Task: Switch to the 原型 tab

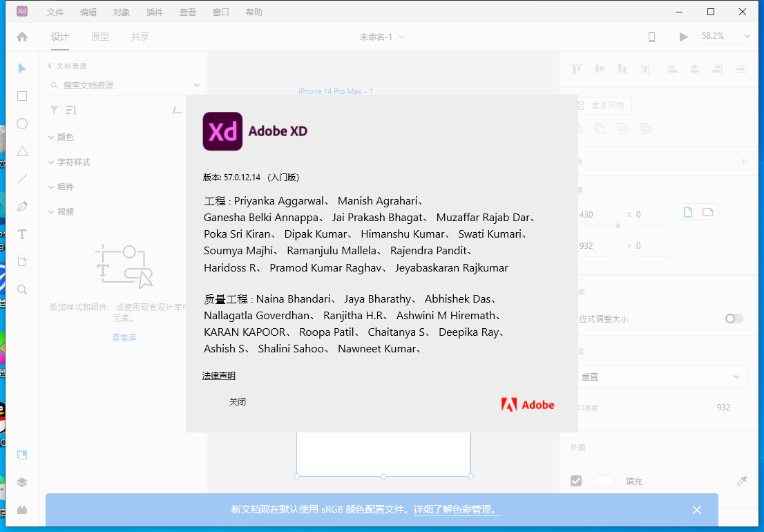Action: pyautogui.click(x=99, y=37)
